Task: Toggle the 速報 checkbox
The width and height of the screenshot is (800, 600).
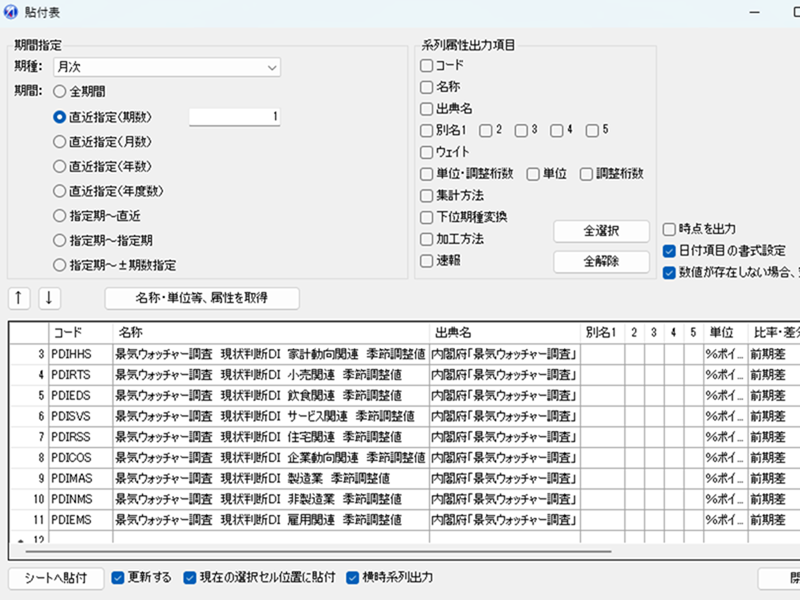Action: point(427,260)
